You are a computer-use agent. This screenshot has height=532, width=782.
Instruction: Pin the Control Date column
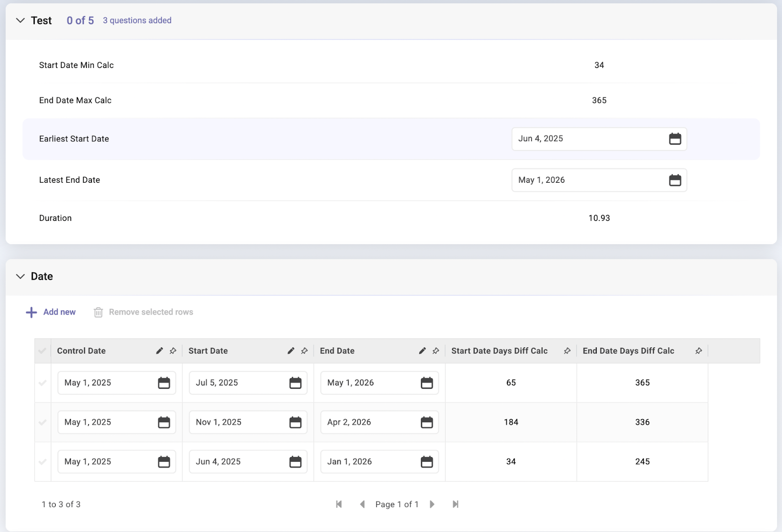tap(173, 351)
